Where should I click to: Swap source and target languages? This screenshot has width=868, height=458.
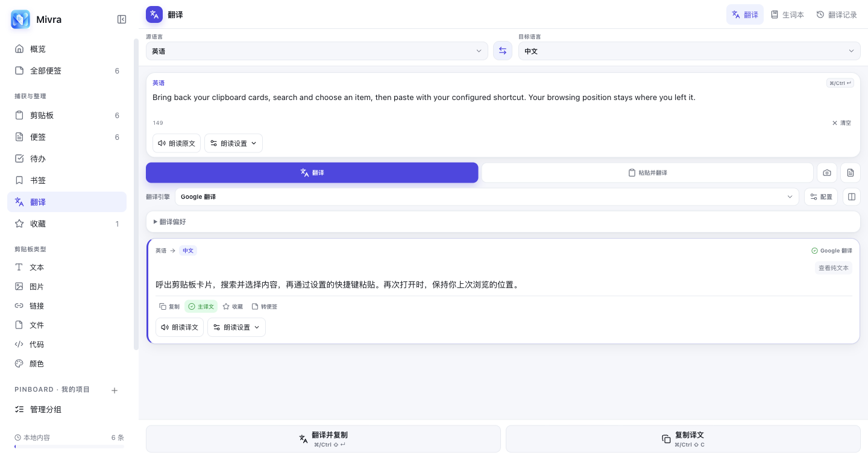[503, 51]
